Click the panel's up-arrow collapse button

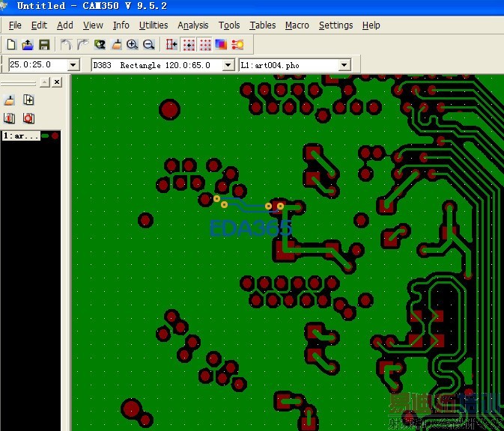pyautogui.click(x=44, y=82)
